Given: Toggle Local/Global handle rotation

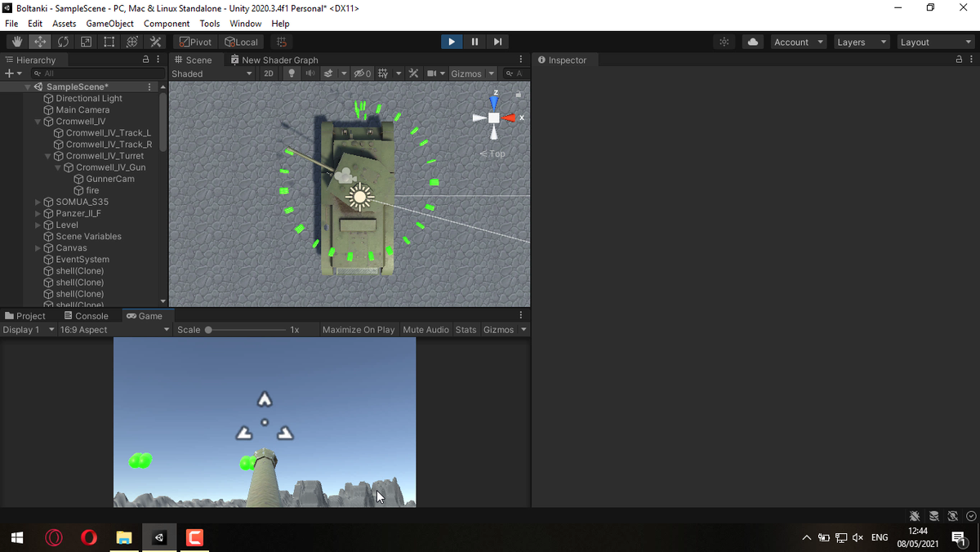Looking at the screenshot, I should 242,42.
